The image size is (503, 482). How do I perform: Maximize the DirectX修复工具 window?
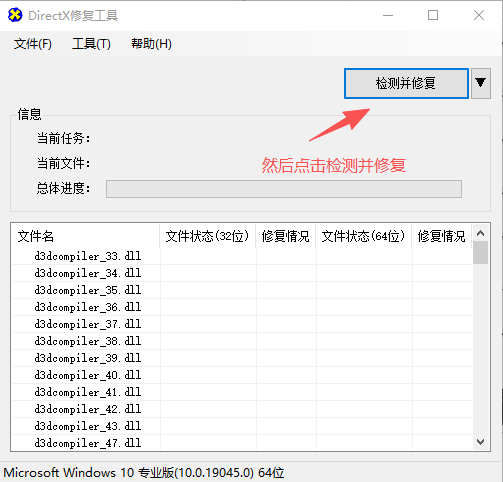point(433,15)
